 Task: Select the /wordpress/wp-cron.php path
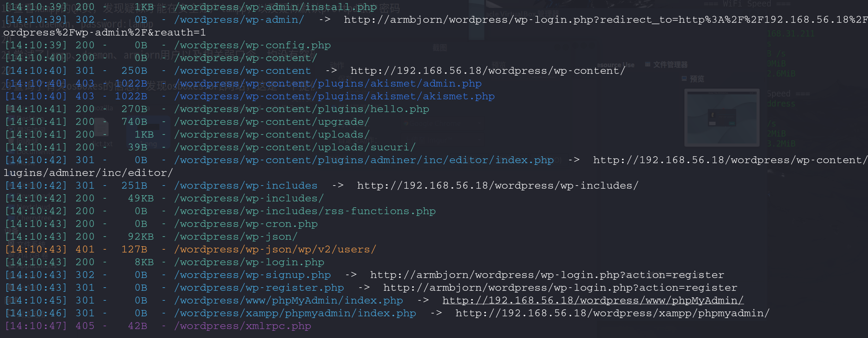(246, 224)
